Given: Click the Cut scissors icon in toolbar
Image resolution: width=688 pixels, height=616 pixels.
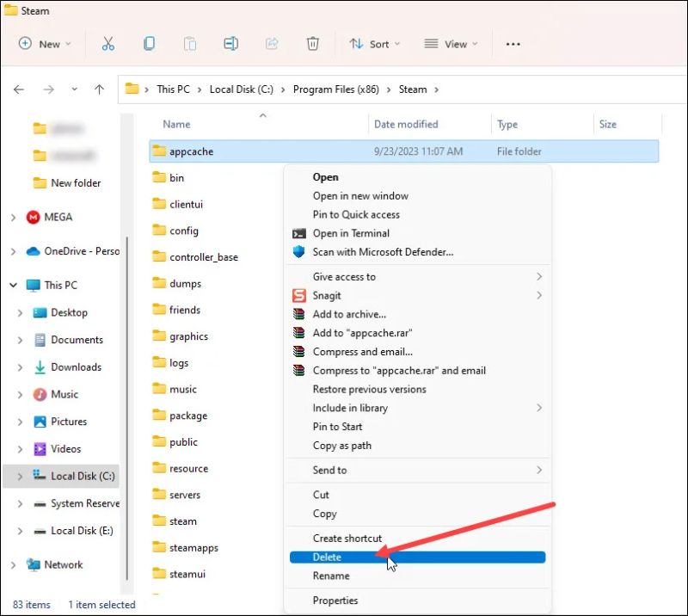Looking at the screenshot, I should click(x=108, y=44).
